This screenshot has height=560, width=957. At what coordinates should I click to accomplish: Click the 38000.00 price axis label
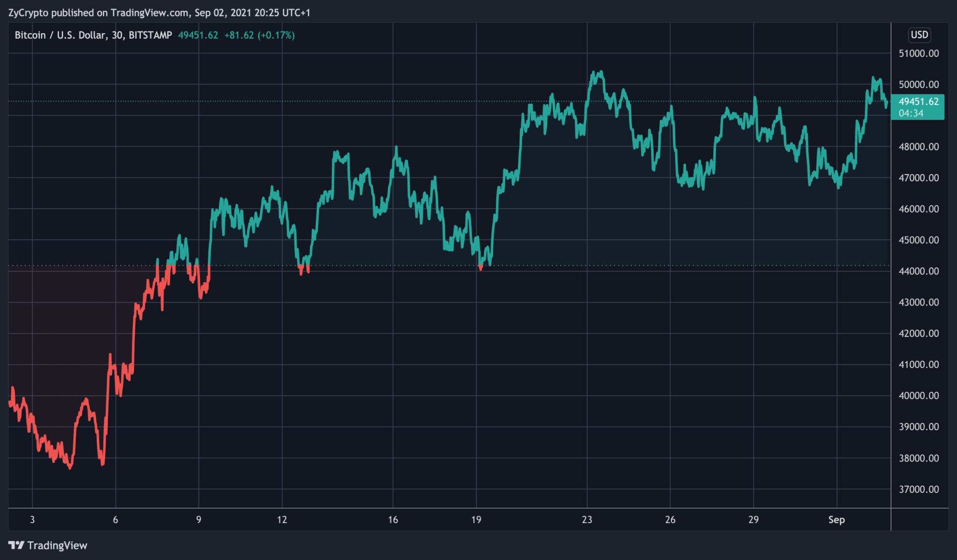[919, 458]
